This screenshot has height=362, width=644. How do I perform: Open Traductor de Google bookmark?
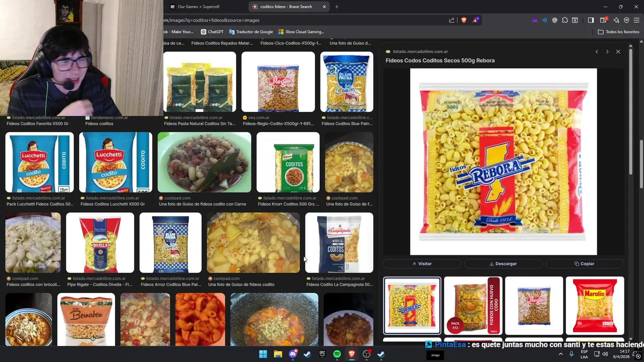pyautogui.click(x=251, y=32)
